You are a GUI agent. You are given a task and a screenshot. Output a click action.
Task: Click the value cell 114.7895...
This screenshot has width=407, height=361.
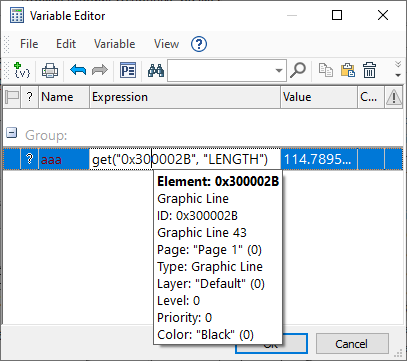pos(319,159)
